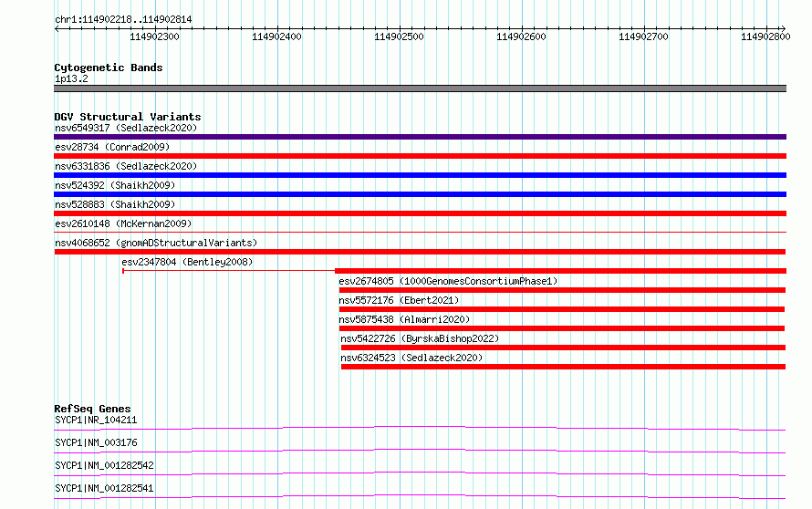Viewport: 812px width, 509px height.
Task: Click the magenta SYCP1|NM_003176 transcript line
Action: coord(420,451)
